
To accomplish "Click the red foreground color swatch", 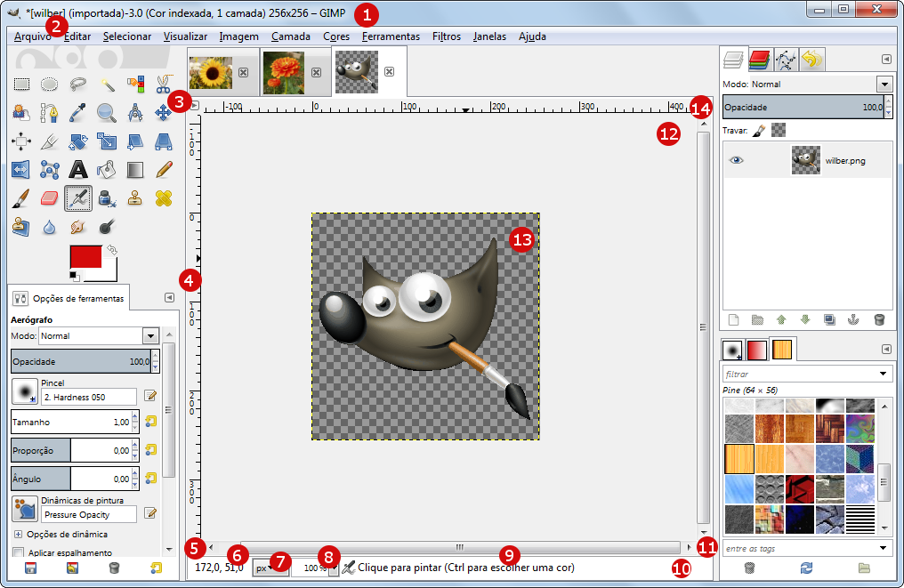I will coord(85,259).
